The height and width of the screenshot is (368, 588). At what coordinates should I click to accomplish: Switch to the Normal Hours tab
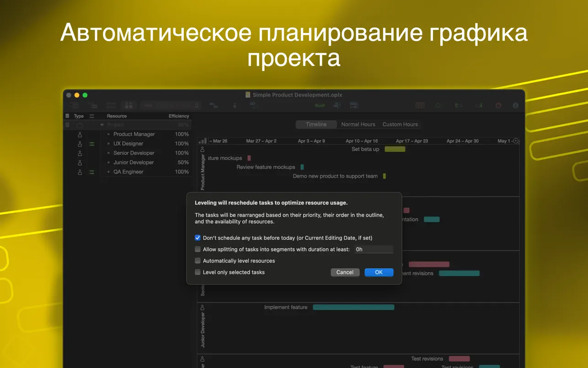(x=358, y=124)
